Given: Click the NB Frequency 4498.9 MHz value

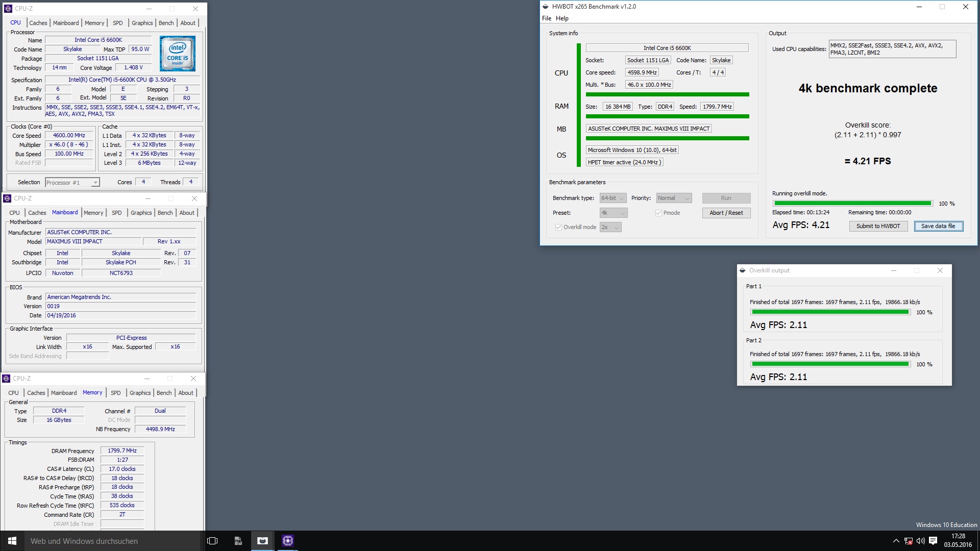Looking at the screenshot, I should (160, 430).
